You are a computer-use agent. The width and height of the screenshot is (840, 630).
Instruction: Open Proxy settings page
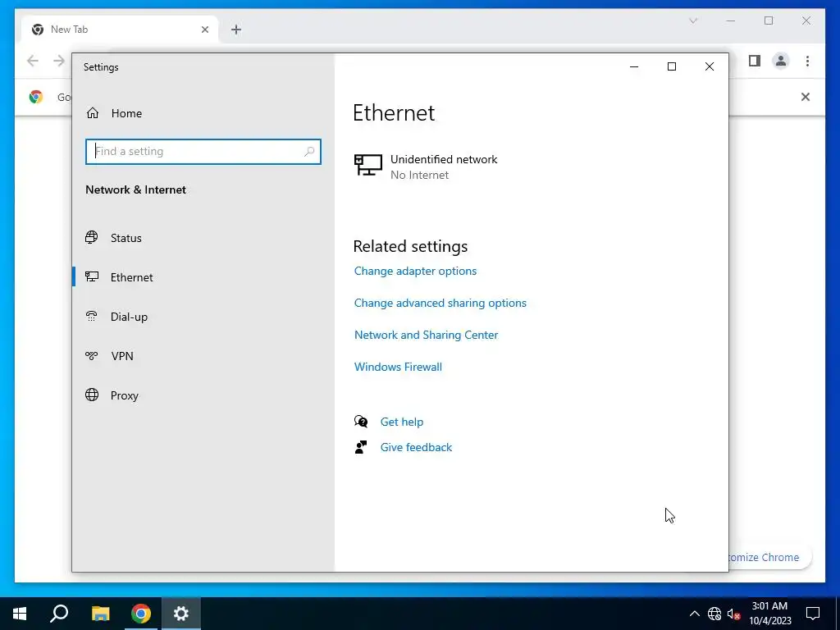(125, 395)
